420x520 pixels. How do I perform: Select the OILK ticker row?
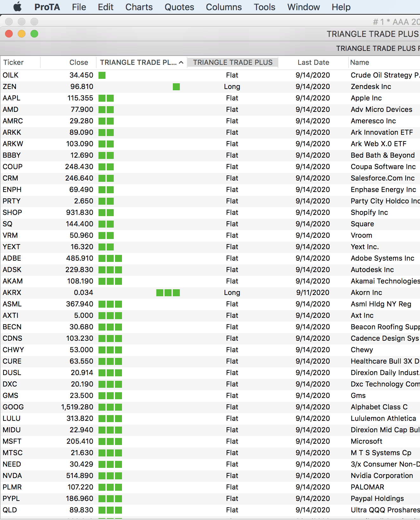pyautogui.click(x=210, y=75)
